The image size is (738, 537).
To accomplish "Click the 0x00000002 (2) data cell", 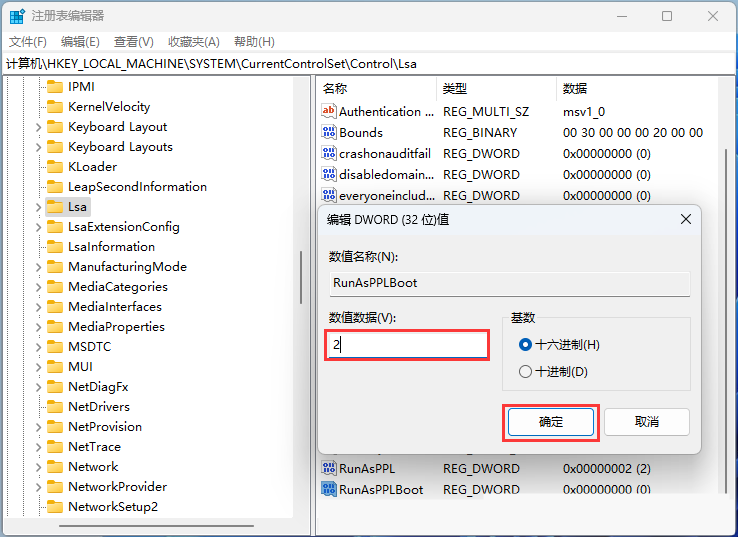I will pyautogui.click(x=607, y=469).
